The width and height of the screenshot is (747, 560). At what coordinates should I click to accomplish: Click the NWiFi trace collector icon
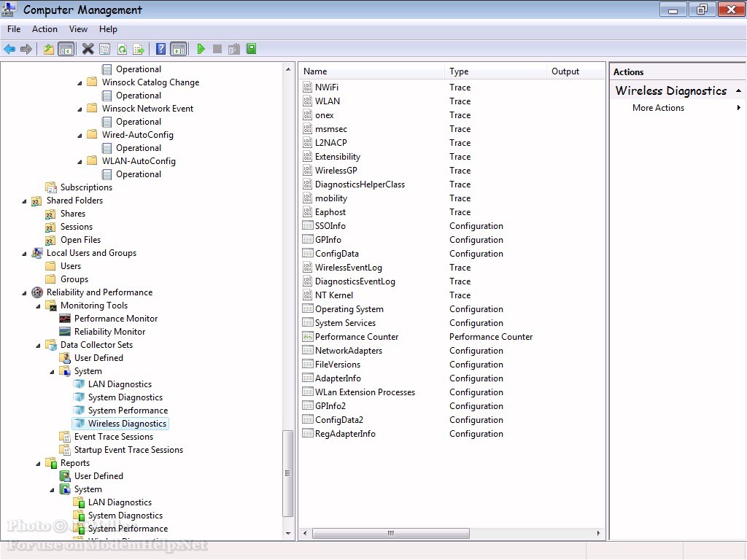tap(308, 87)
